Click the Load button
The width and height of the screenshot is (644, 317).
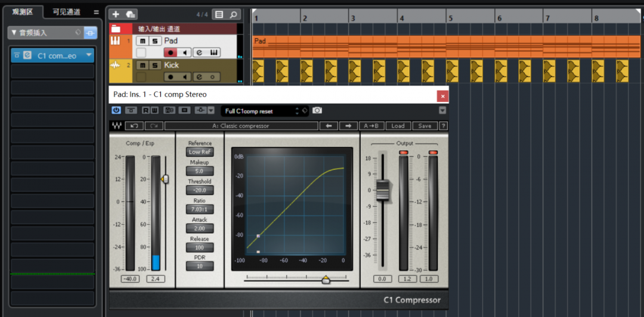point(398,126)
